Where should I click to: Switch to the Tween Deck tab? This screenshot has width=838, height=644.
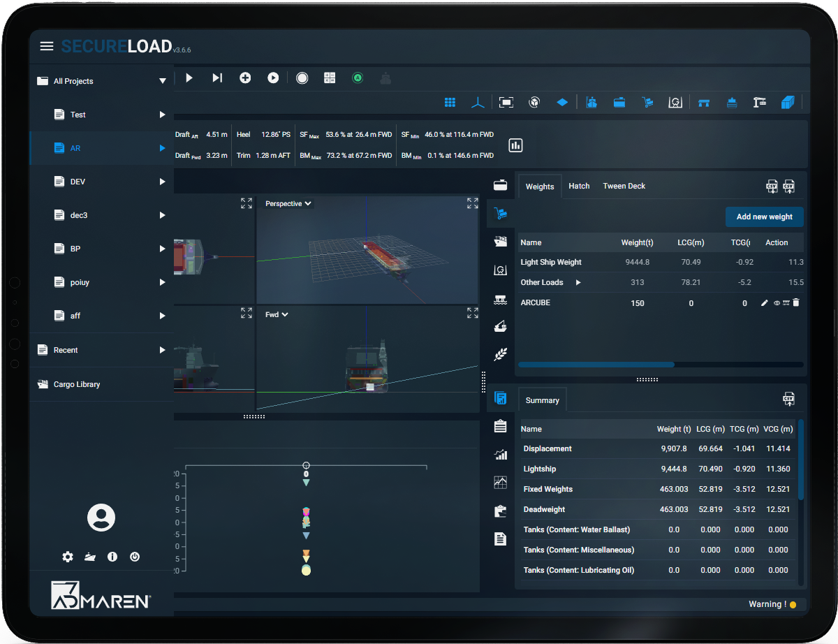tap(624, 186)
